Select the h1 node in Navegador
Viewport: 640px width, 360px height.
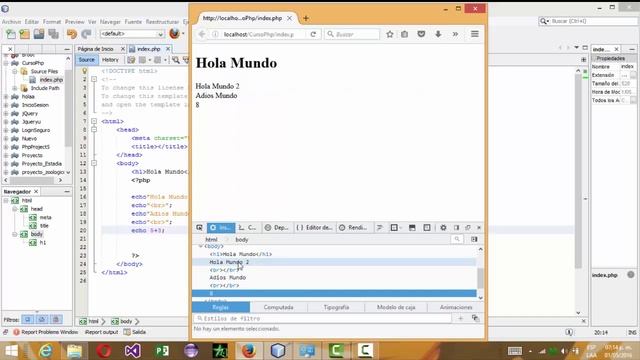tap(43, 243)
